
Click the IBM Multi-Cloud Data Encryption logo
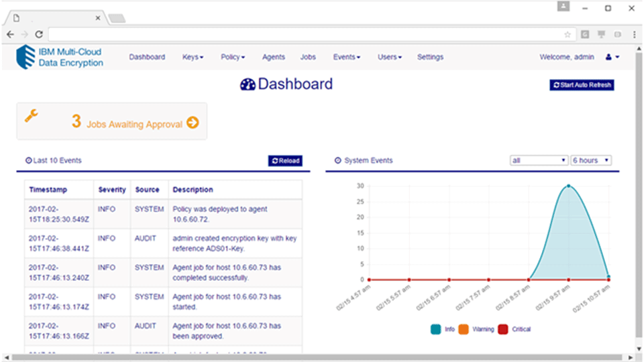tap(60, 57)
